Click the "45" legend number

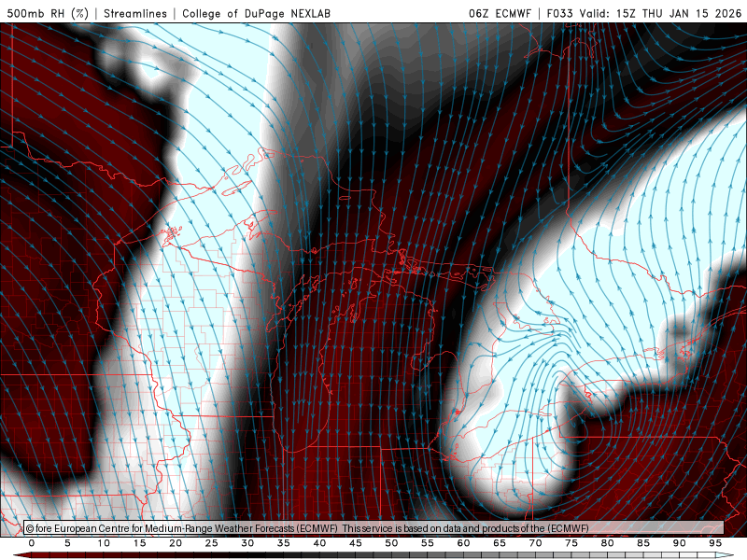356,543
